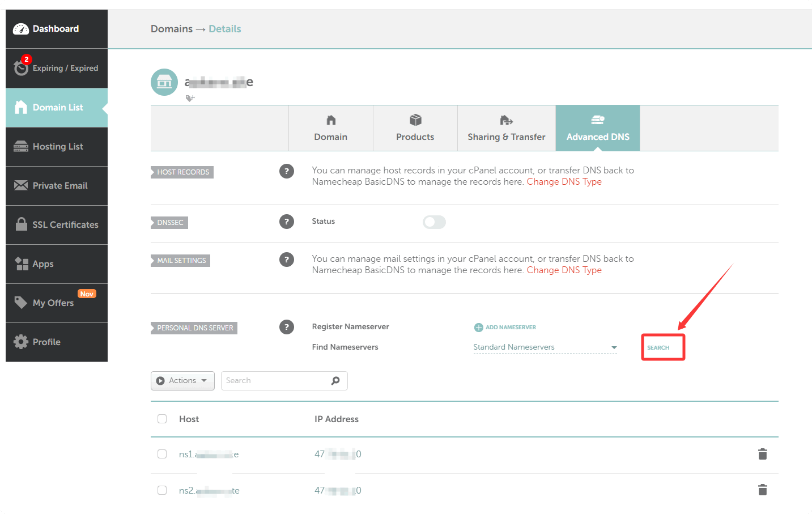812x514 pixels.
Task: Click the Hosting List server icon
Action: 21,147
